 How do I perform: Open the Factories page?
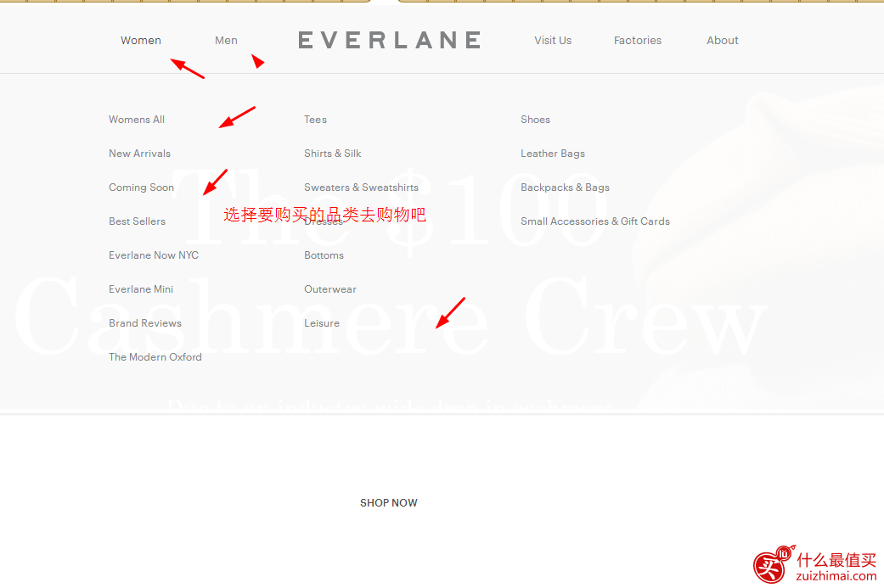pyautogui.click(x=638, y=41)
